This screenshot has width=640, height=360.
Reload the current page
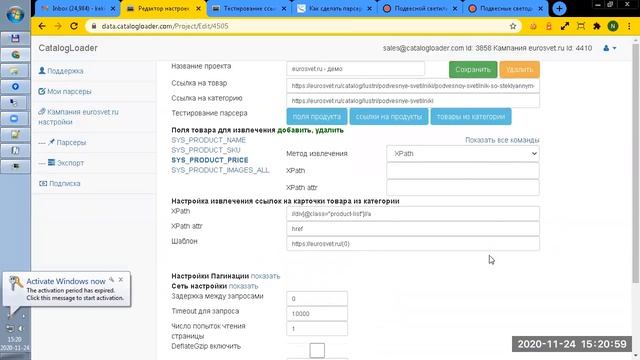click(x=74, y=26)
